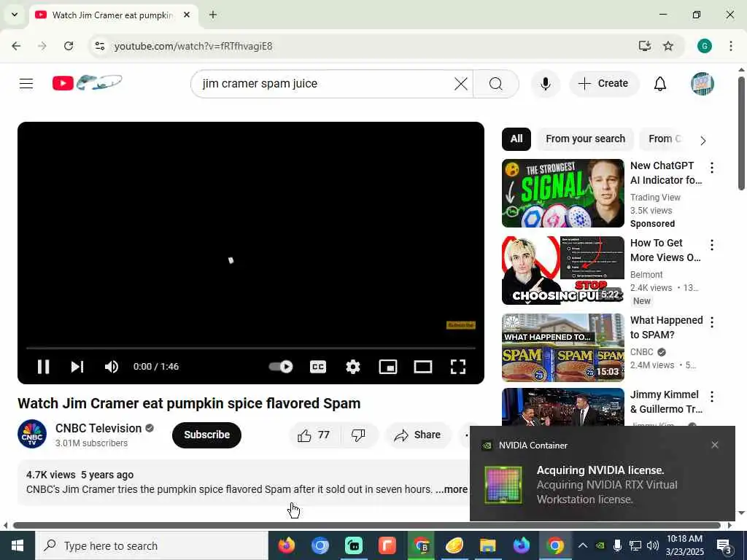747x560 pixels.
Task: Bookmark this page with star
Action: (668, 46)
